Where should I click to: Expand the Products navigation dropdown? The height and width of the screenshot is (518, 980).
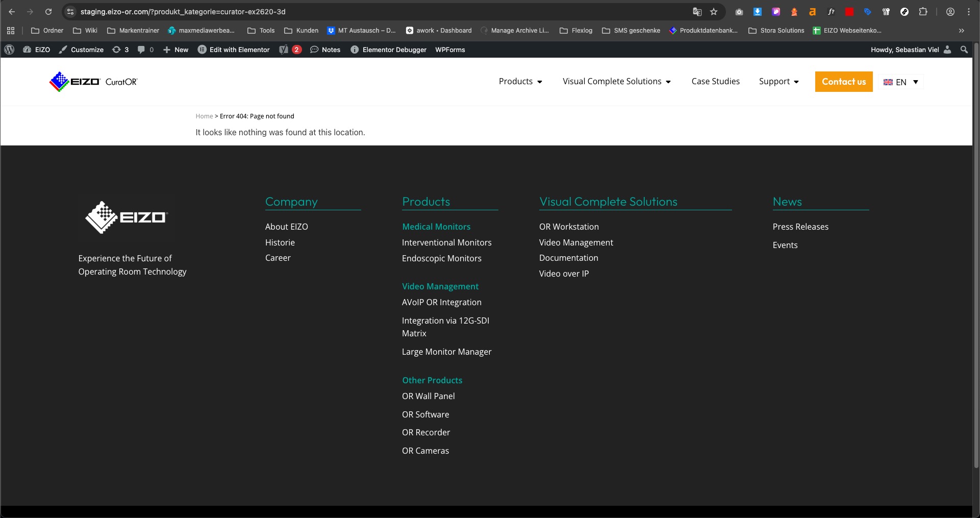520,82
